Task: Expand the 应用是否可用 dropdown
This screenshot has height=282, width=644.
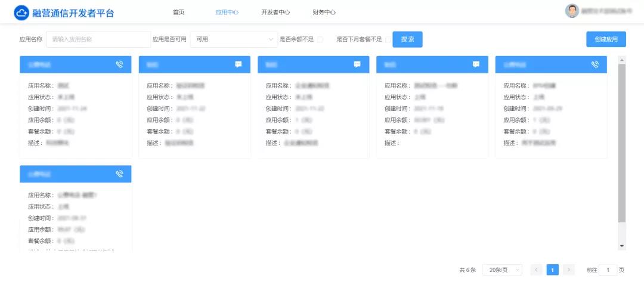Action: (234, 39)
